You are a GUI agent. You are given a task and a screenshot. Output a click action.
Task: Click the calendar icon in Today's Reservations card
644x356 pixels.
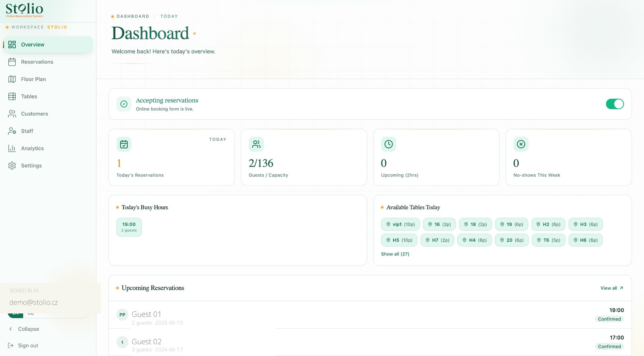[x=124, y=144]
